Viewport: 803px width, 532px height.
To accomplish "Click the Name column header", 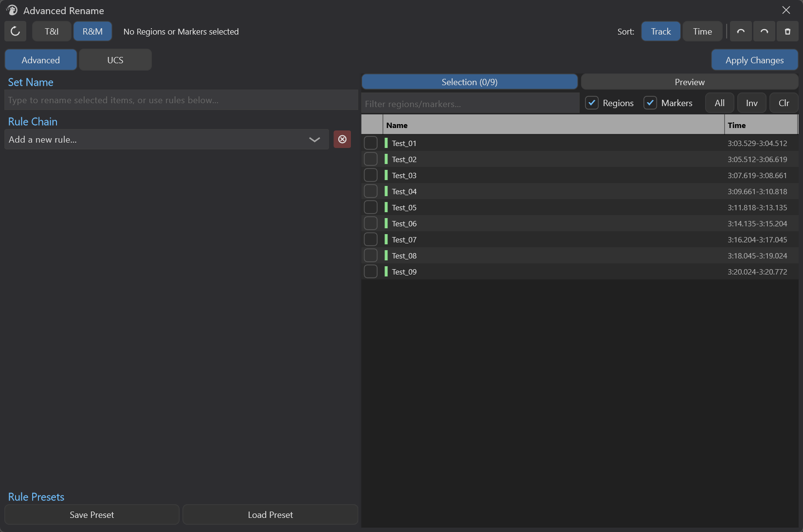I will [x=554, y=125].
